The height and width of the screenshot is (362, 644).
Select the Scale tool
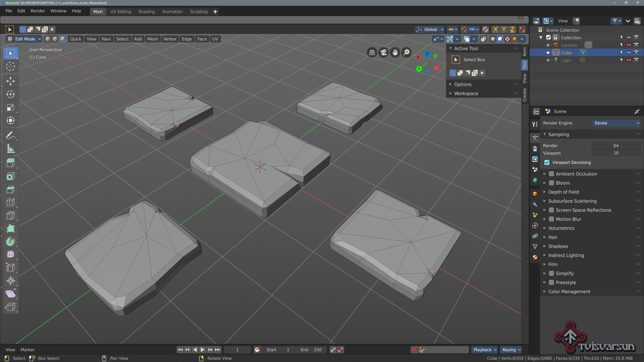tap(11, 108)
